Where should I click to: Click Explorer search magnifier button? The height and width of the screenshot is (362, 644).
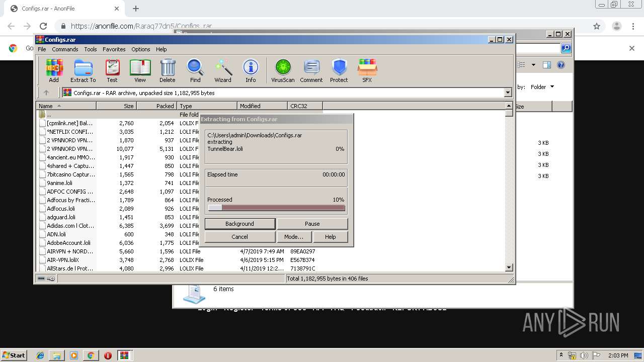[566, 48]
